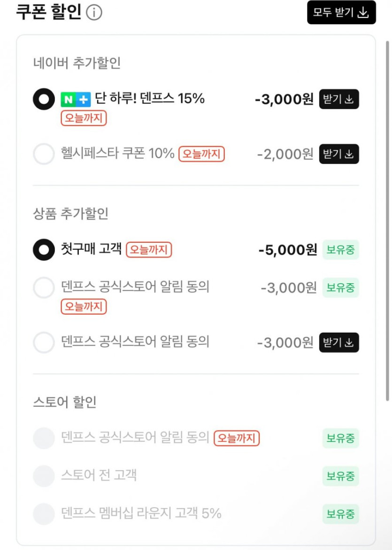
Task: Click the 오늘까지 tag under 단 하루! 덴프스 15%
Action: [84, 118]
